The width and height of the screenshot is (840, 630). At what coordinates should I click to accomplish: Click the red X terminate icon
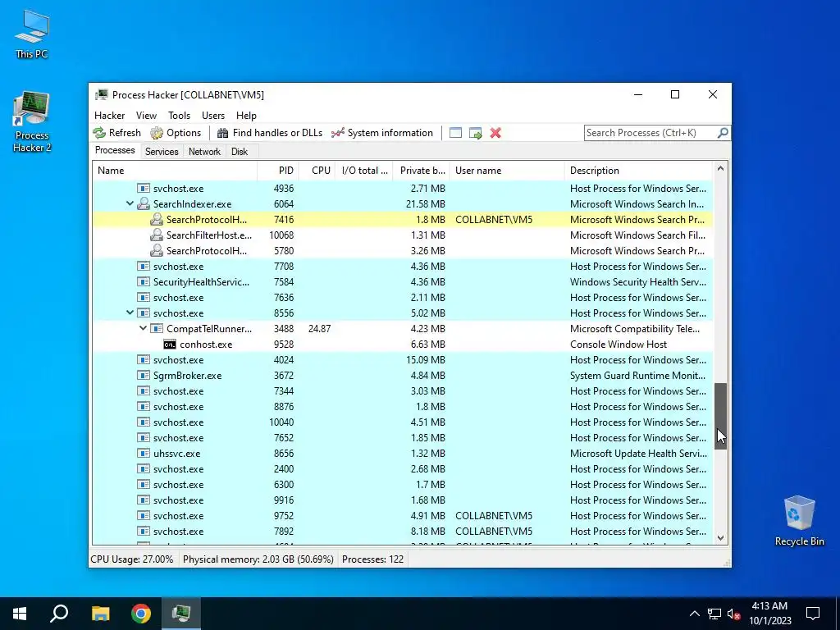tap(495, 133)
